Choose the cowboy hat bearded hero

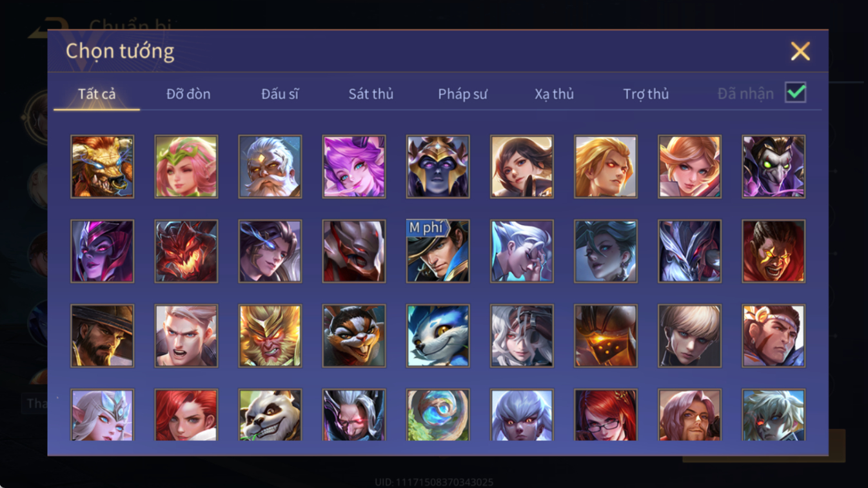coord(103,336)
